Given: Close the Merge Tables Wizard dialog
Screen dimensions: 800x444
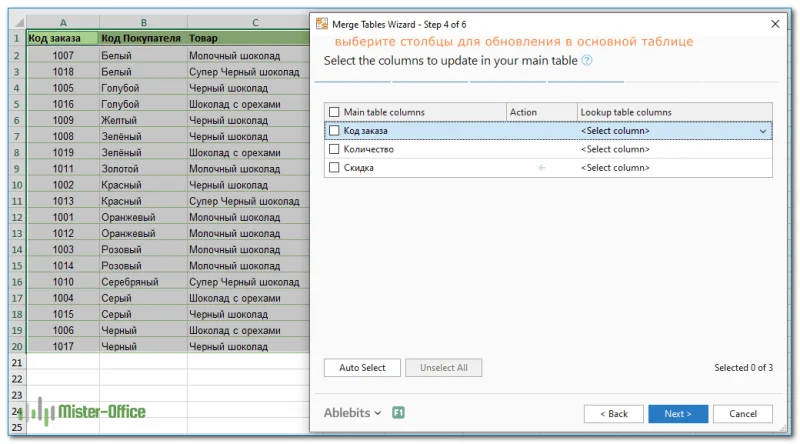Looking at the screenshot, I should pyautogui.click(x=774, y=23).
